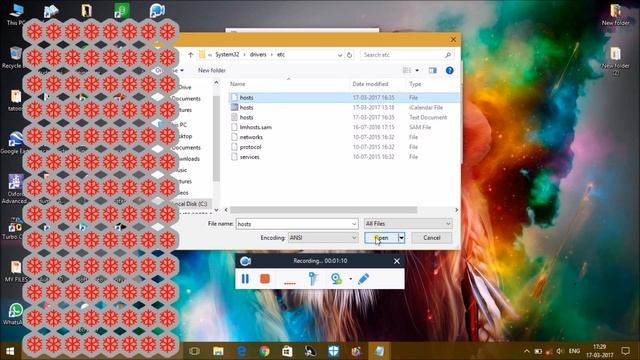The height and width of the screenshot is (360, 640).
Task: Click the Cancel button
Action: (432, 238)
